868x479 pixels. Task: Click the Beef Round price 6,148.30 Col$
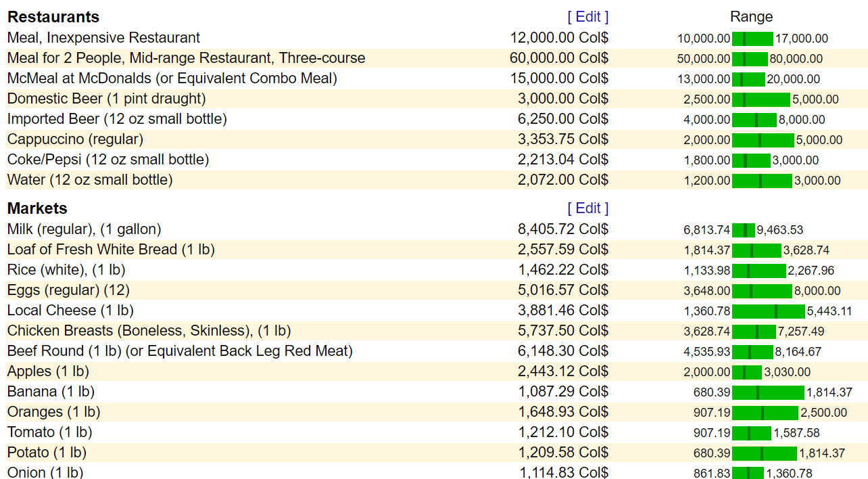(562, 351)
